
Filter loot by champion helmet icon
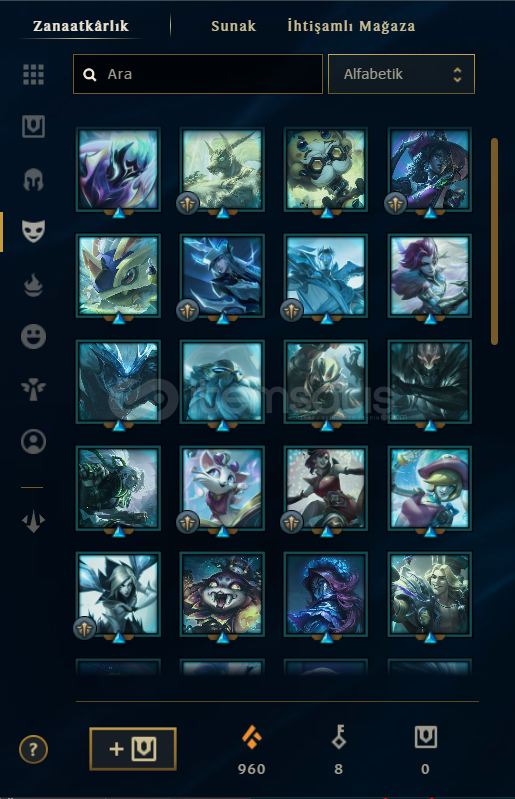34,179
